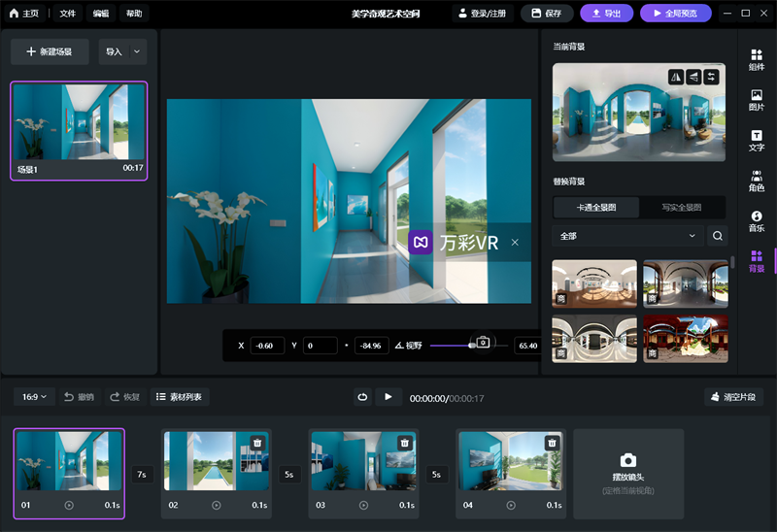Click the swap arrows icon on current background
The width and height of the screenshot is (777, 532).
(x=711, y=78)
